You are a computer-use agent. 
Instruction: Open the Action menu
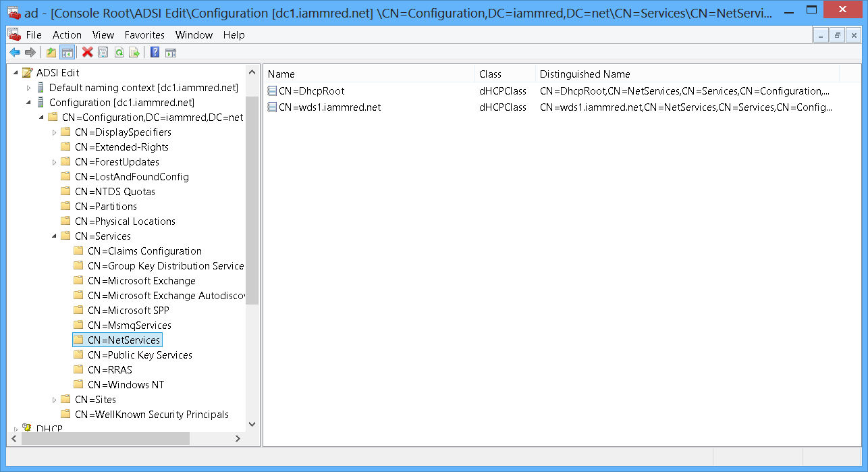pyautogui.click(x=67, y=34)
